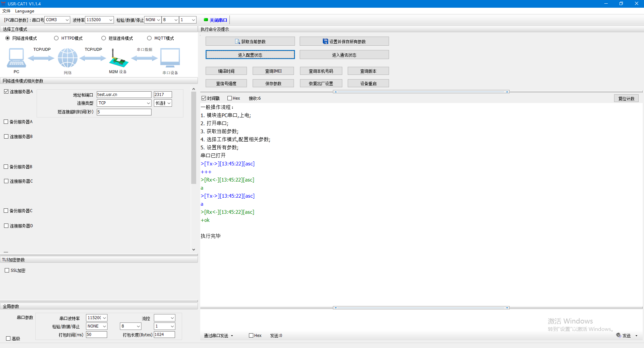Enable the SSL encryption checkbox

(7, 270)
